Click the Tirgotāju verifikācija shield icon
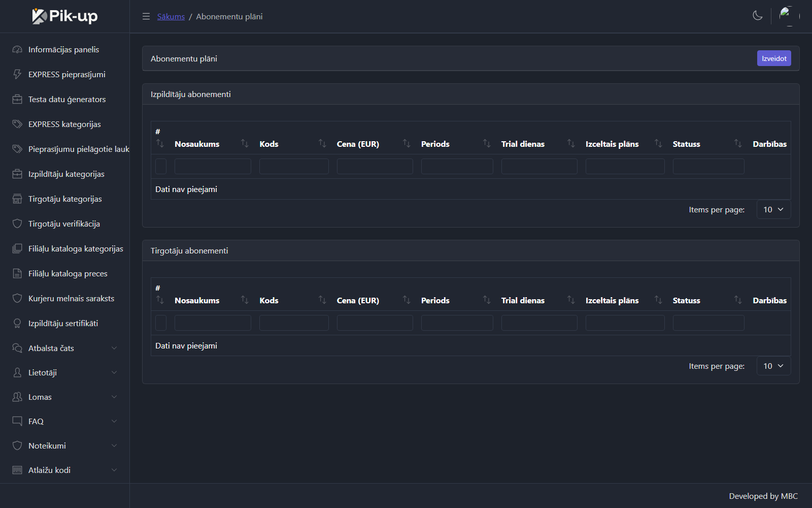This screenshot has width=812, height=508. pos(17,224)
